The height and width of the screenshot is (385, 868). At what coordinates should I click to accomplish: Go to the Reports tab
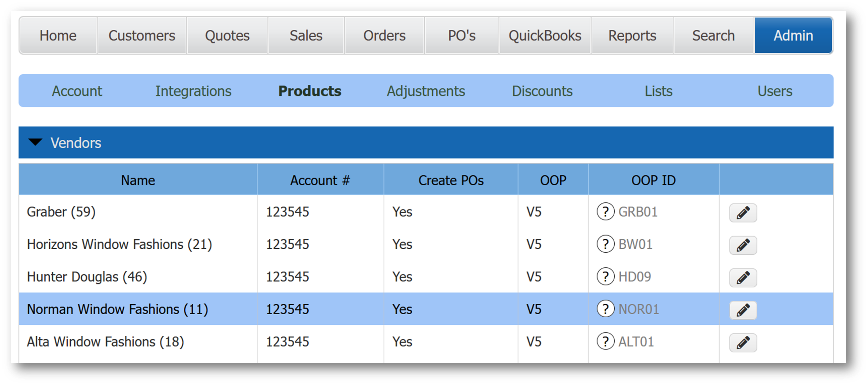tap(632, 36)
